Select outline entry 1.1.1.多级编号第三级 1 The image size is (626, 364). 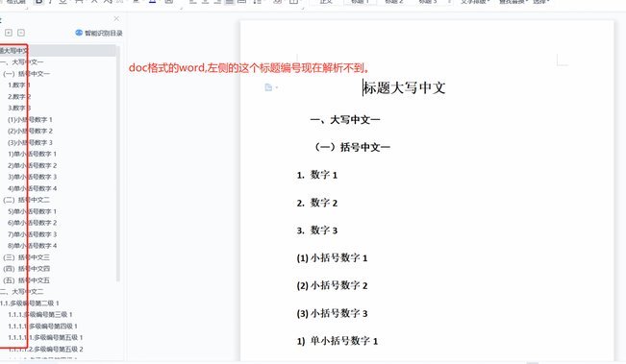click(40, 315)
